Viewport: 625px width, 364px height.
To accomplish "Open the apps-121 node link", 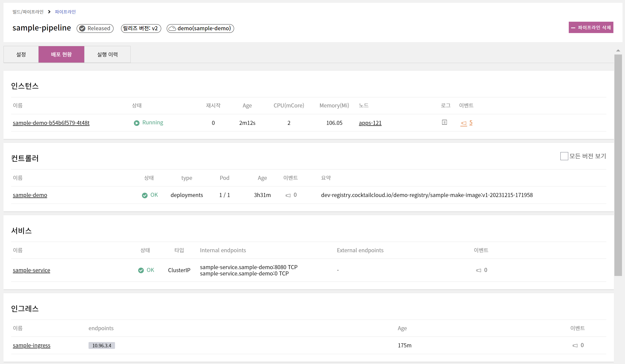I will click(370, 123).
